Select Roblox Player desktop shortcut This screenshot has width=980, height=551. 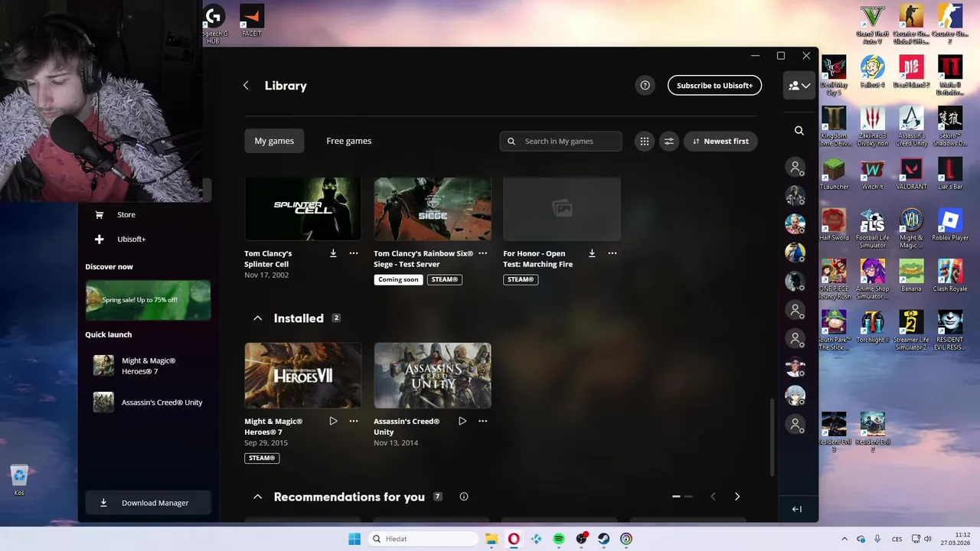[x=949, y=226]
